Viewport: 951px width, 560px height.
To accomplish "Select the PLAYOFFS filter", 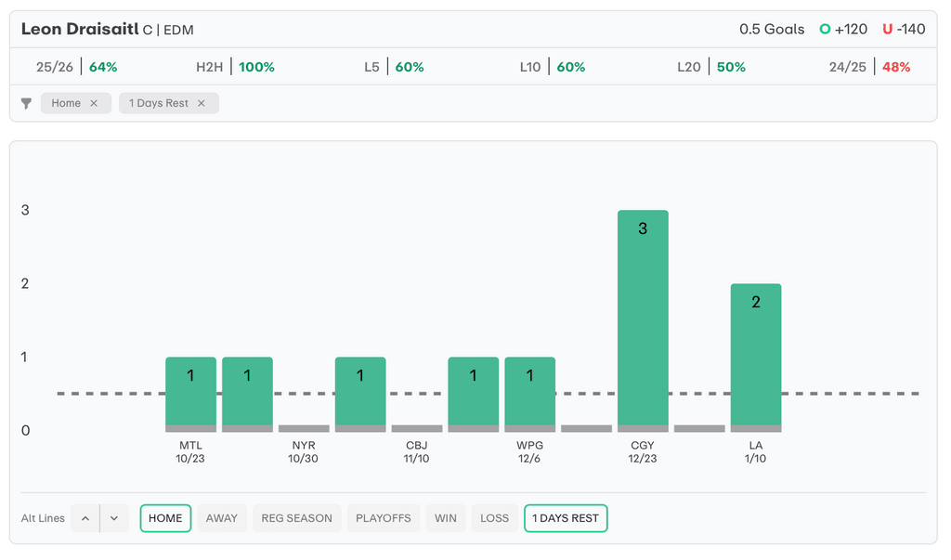I will [x=383, y=518].
